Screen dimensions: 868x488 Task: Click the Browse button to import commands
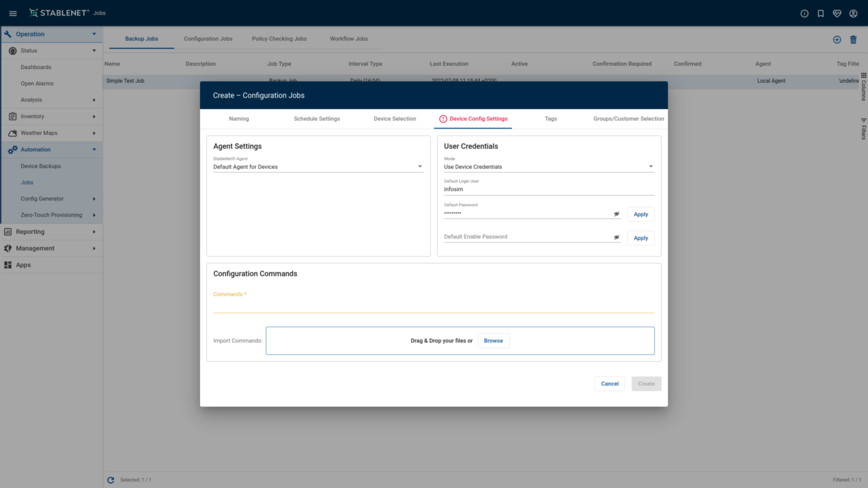(x=493, y=340)
